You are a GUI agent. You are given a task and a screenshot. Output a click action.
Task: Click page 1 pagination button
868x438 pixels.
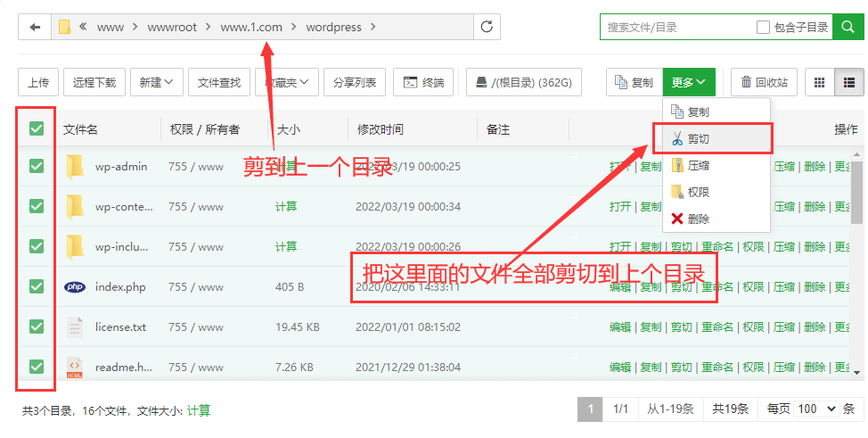[x=590, y=409]
